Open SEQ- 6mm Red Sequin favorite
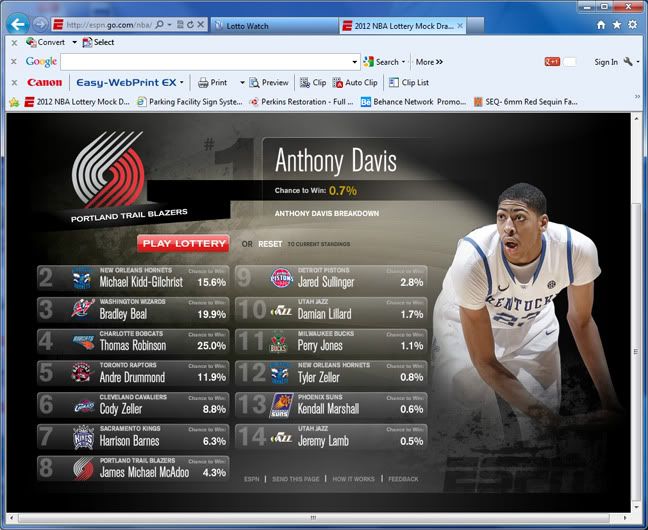This screenshot has height=530, width=648. tap(526, 102)
